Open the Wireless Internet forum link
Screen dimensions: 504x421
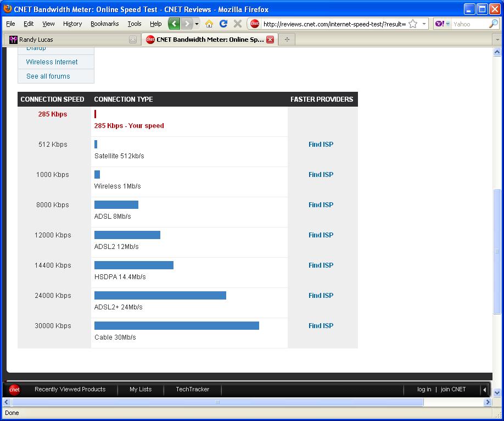[52, 62]
